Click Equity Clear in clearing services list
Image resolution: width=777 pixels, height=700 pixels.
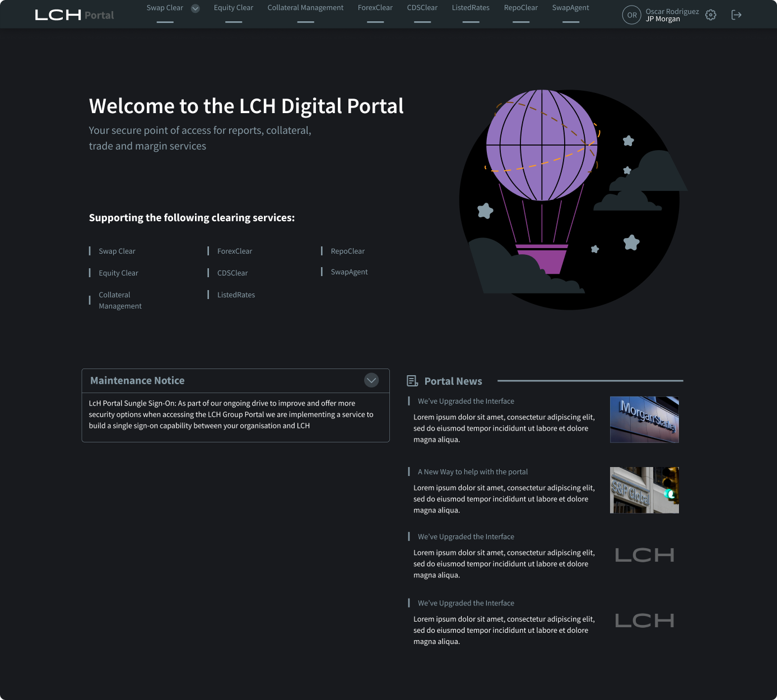(x=118, y=273)
